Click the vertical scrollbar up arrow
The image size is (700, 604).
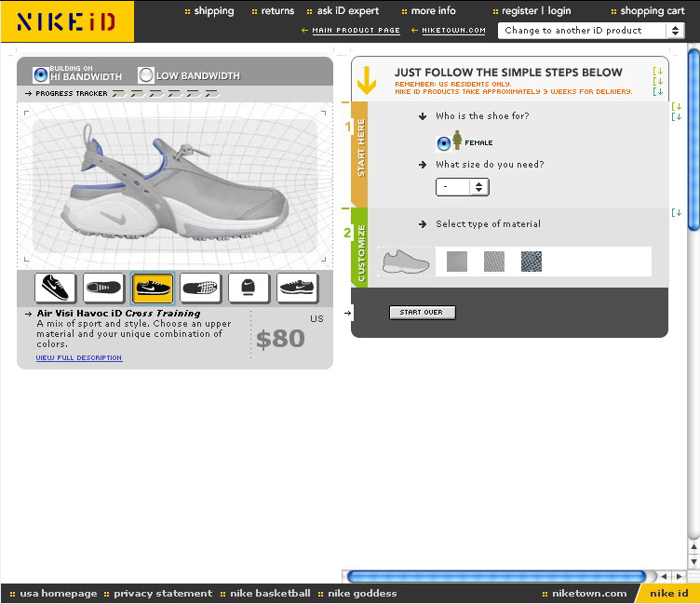click(x=693, y=546)
